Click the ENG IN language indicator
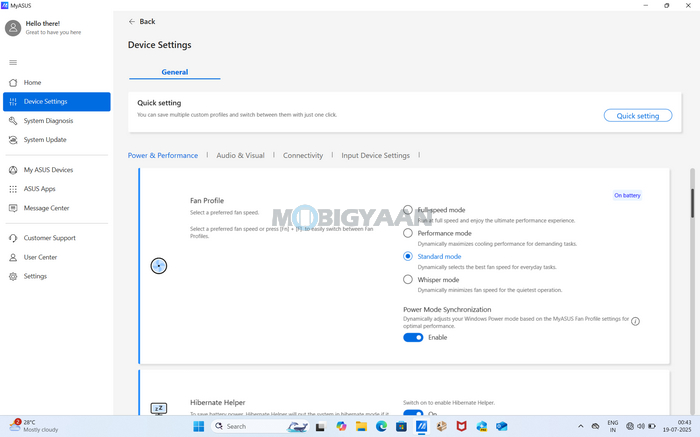Screen dimensions: 700x437 pyautogui.click(x=612, y=426)
